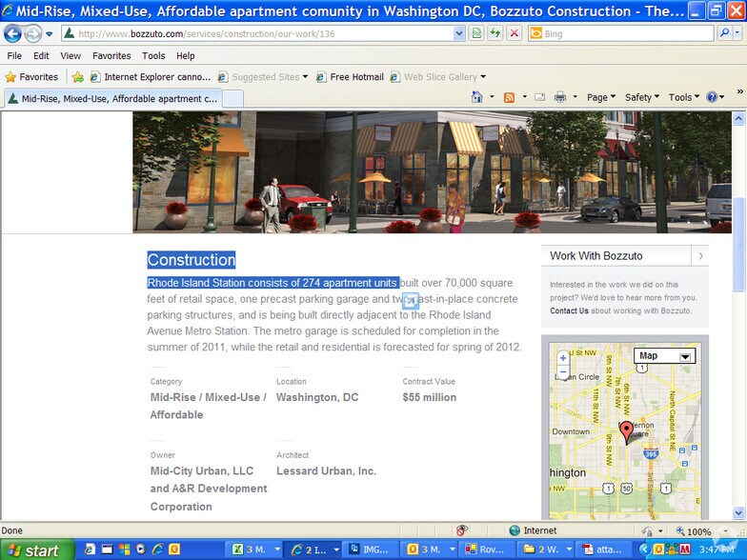Viewport: 747px width, 560px height.
Task: Click the bozzuto.com address bar
Action: click(x=257, y=34)
